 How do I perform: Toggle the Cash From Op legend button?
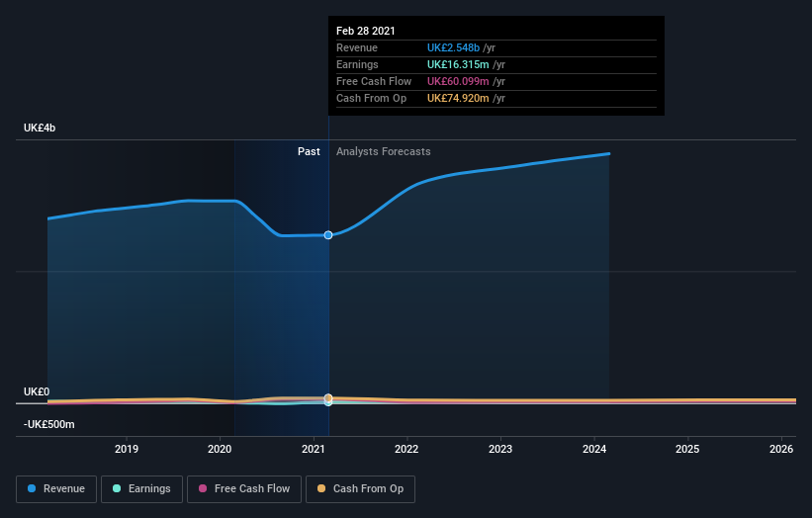pyautogui.click(x=360, y=489)
